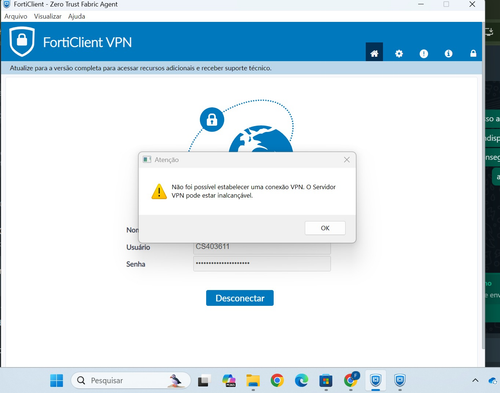Open Microsoft Edge from taskbar
500x393 pixels.
[x=301, y=380]
